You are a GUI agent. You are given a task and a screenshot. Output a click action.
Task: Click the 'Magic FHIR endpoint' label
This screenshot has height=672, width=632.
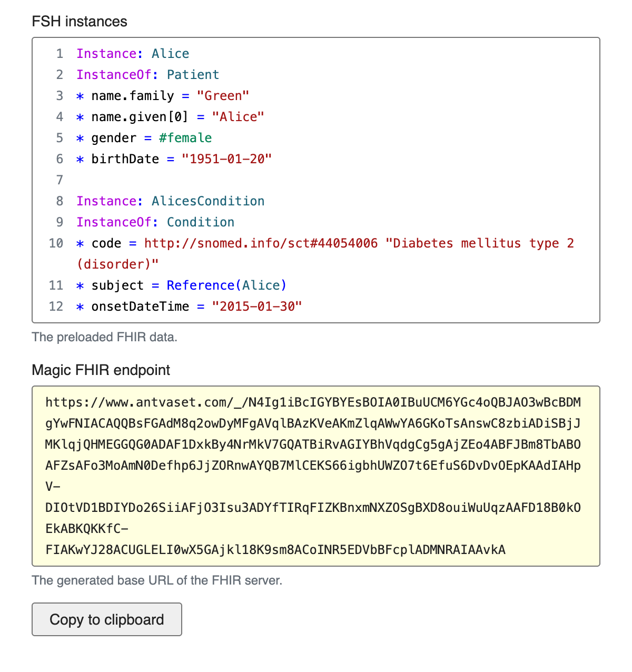pos(101,370)
